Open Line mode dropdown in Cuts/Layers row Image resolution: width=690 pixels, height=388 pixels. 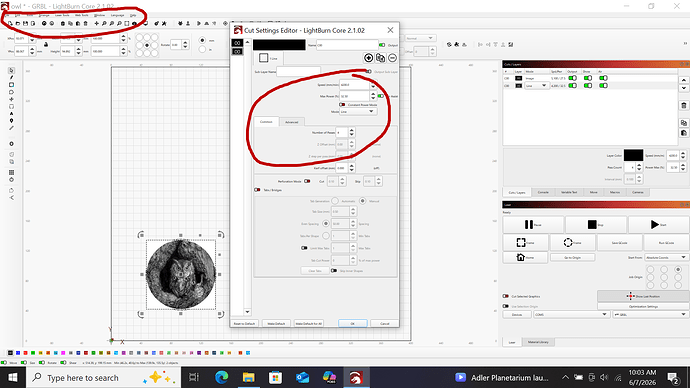tap(536, 86)
